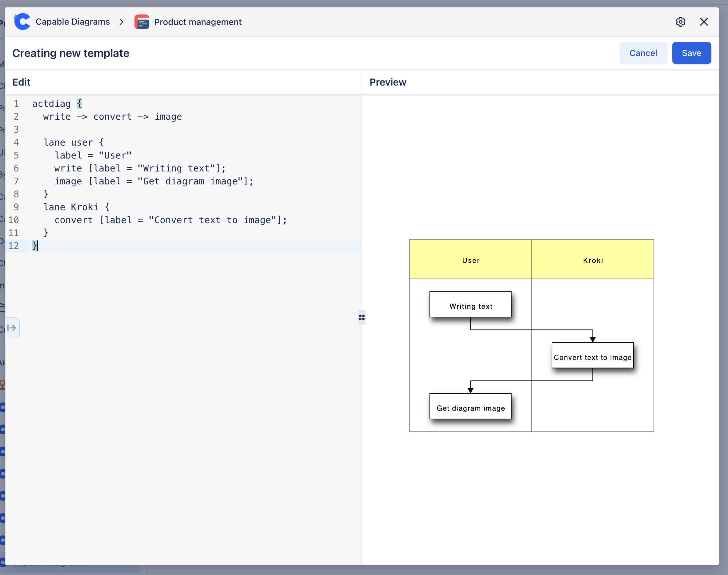Open the settings gear icon

[680, 22]
